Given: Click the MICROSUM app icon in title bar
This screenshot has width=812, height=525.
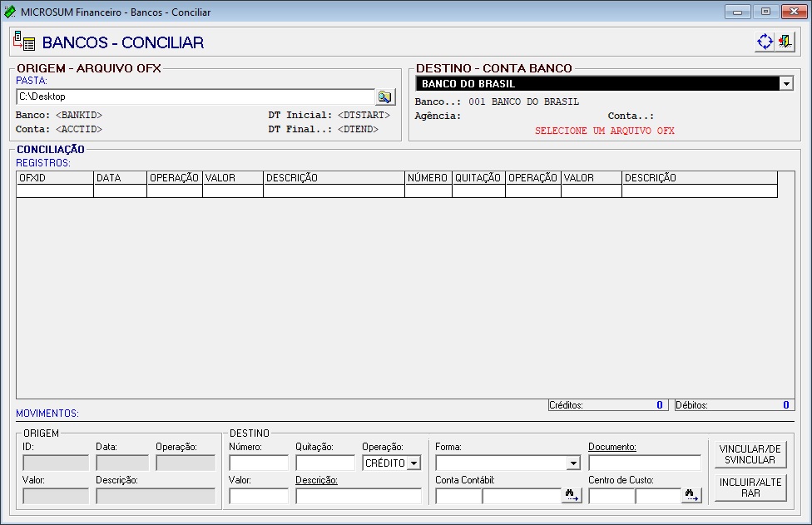Looking at the screenshot, I should pos(10,12).
